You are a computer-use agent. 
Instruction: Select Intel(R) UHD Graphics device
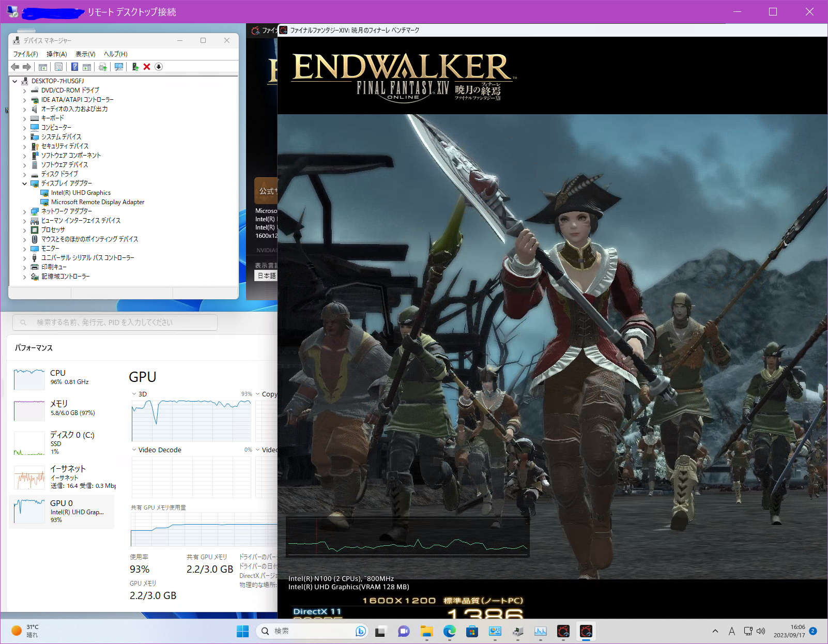click(81, 193)
